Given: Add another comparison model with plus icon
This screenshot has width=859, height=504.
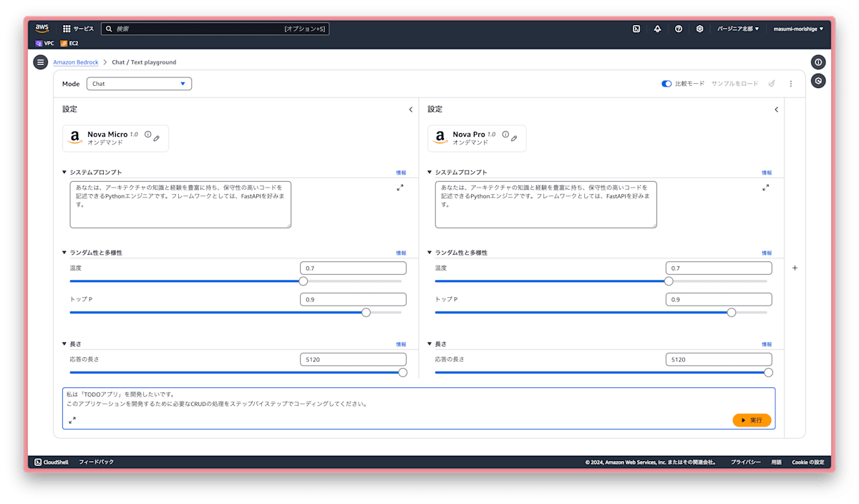Looking at the screenshot, I should (x=795, y=268).
